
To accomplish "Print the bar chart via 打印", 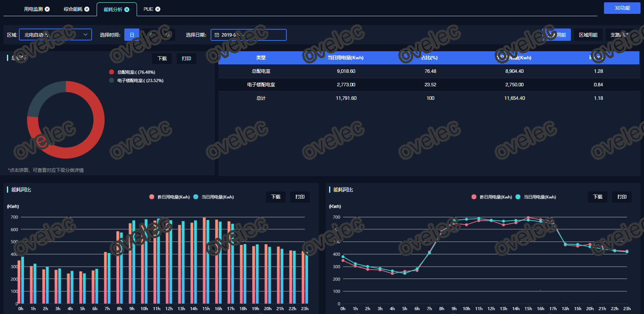I will [300, 197].
